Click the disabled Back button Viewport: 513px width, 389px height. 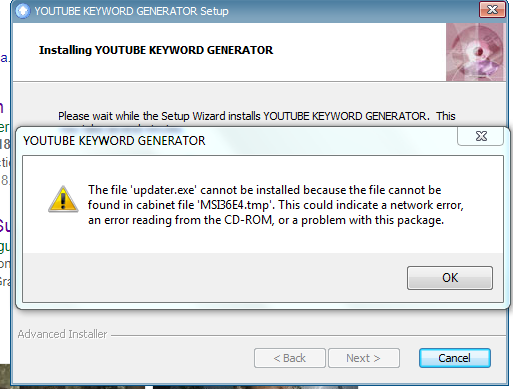point(290,358)
